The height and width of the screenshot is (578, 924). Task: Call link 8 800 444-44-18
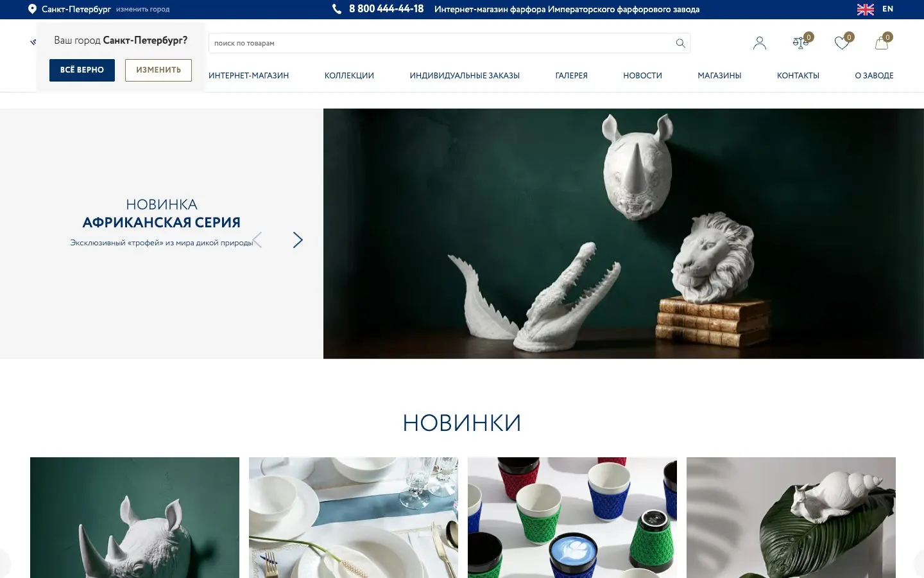point(386,9)
